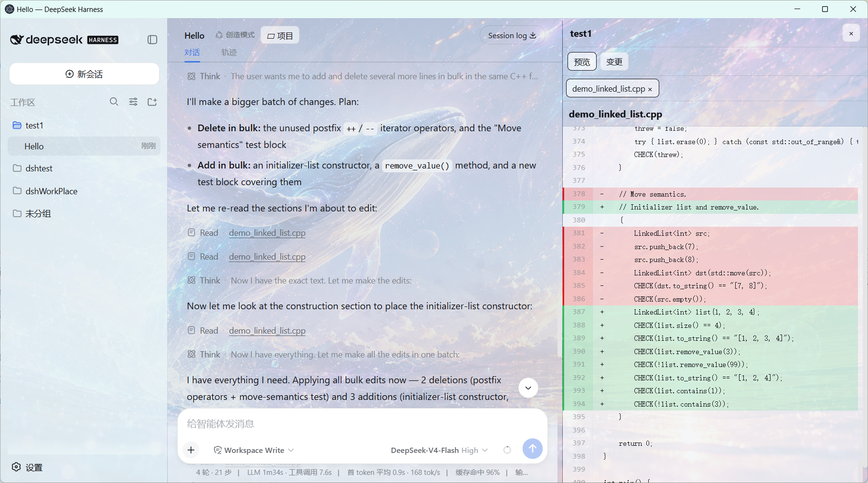The width and height of the screenshot is (868, 483).
Task: Switch to 预览 preview tab
Action: tap(582, 62)
